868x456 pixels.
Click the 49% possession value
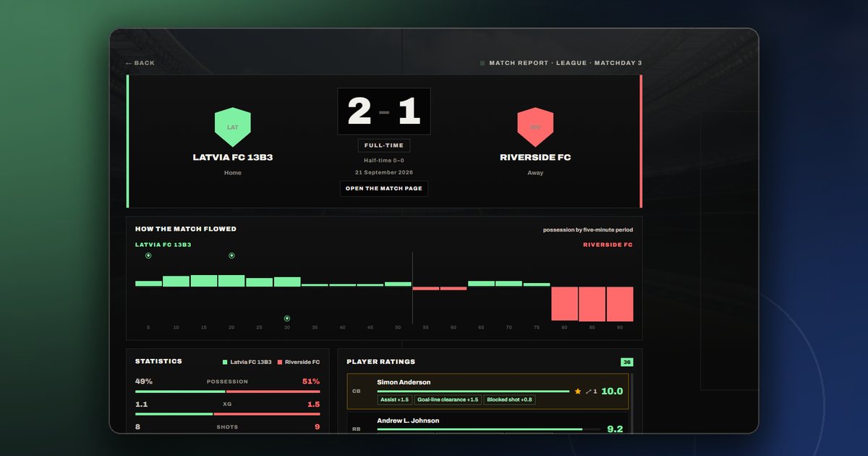tap(144, 381)
